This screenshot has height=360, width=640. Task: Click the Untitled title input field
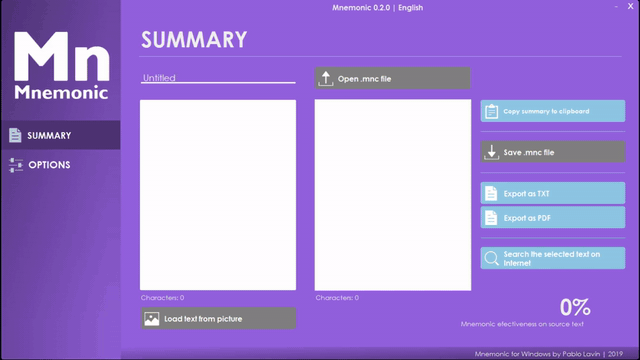218,78
